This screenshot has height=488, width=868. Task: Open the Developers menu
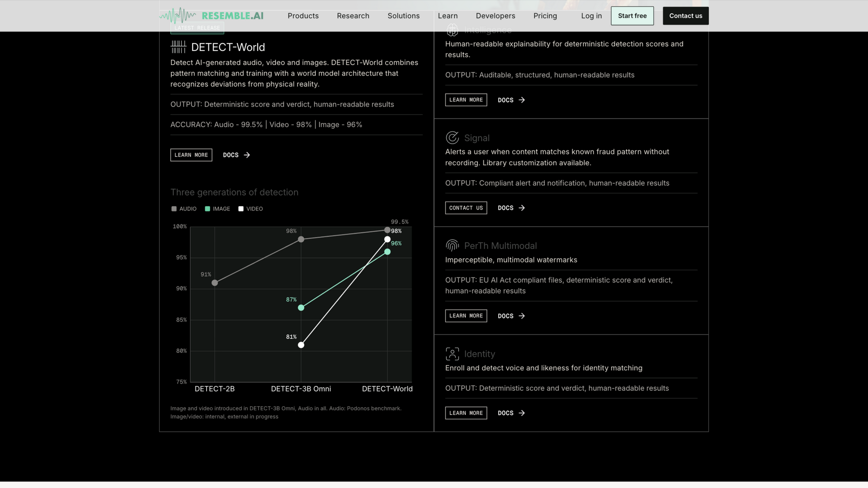tap(495, 16)
